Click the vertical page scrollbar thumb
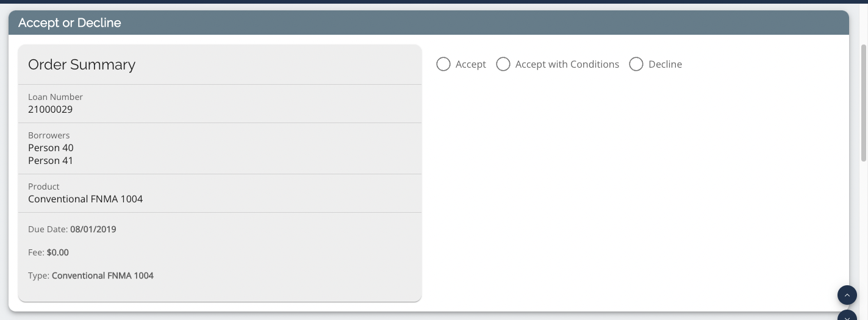The width and height of the screenshot is (868, 320). click(x=864, y=102)
